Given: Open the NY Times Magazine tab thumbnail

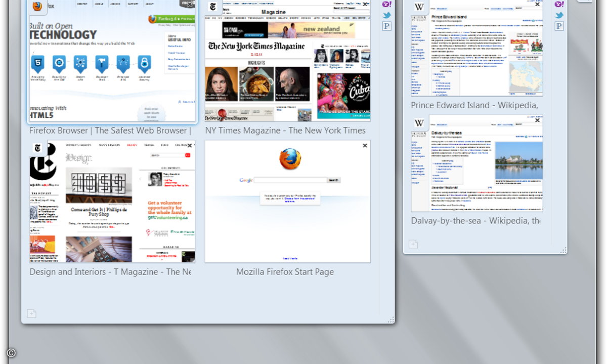Looking at the screenshot, I should [x=287, y=61].
